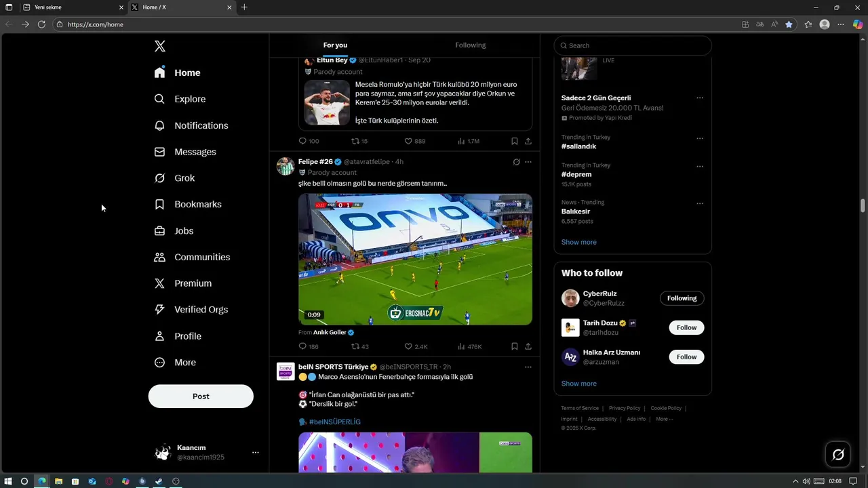Open the #deprem trending topic

(x=576, y=174)
